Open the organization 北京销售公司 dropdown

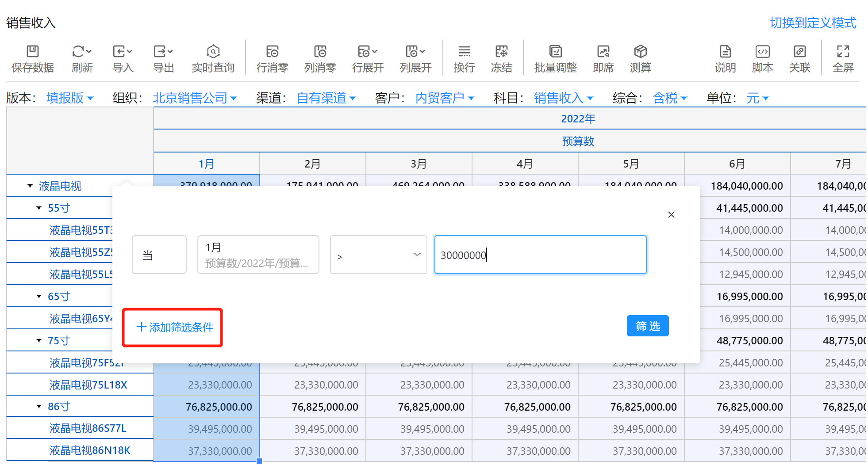[195, 98]
